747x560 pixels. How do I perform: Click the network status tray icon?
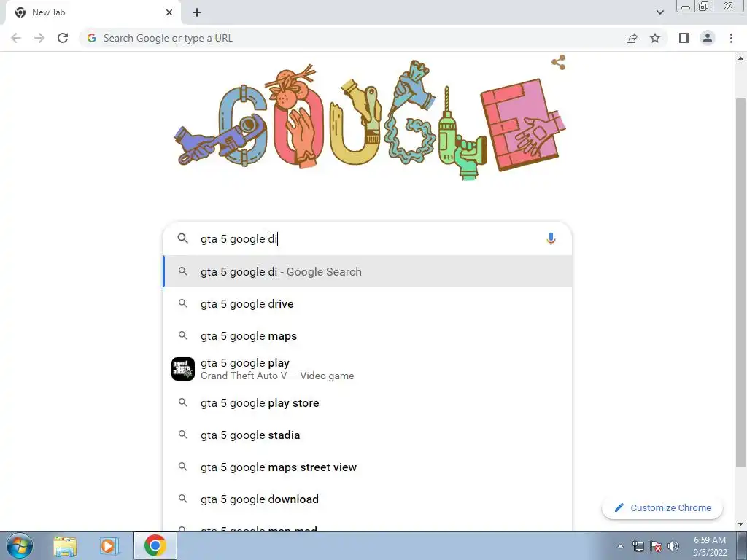pos(638,546)
